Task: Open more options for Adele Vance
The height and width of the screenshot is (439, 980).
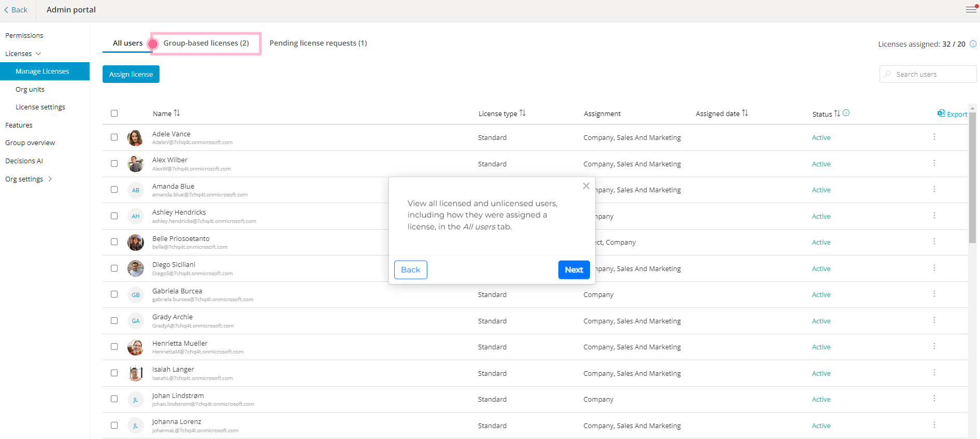Action: (934, 137)
